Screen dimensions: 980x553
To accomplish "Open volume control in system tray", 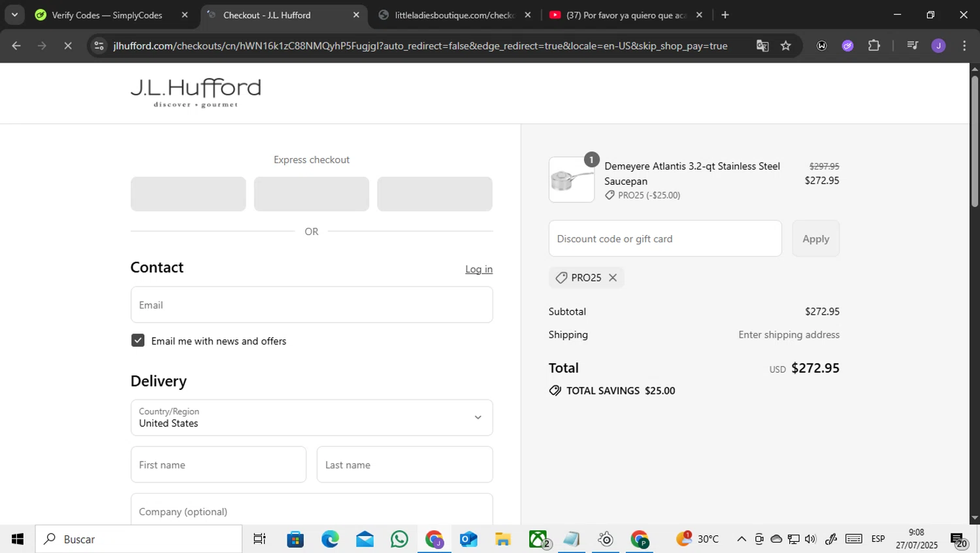I will [x=811, y=539].
